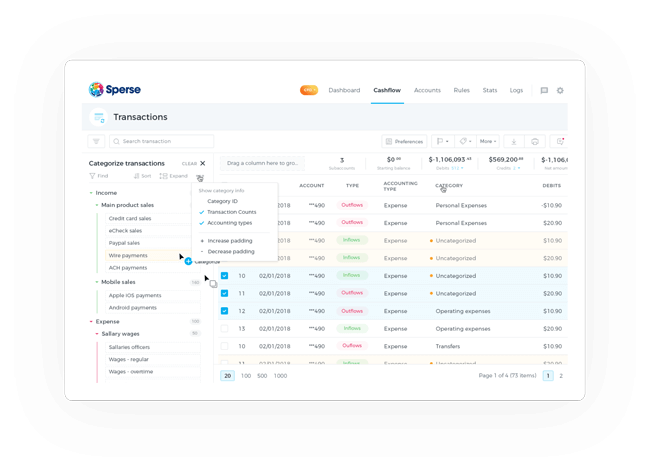Open the messages chat icon

(x=544, y=91)
